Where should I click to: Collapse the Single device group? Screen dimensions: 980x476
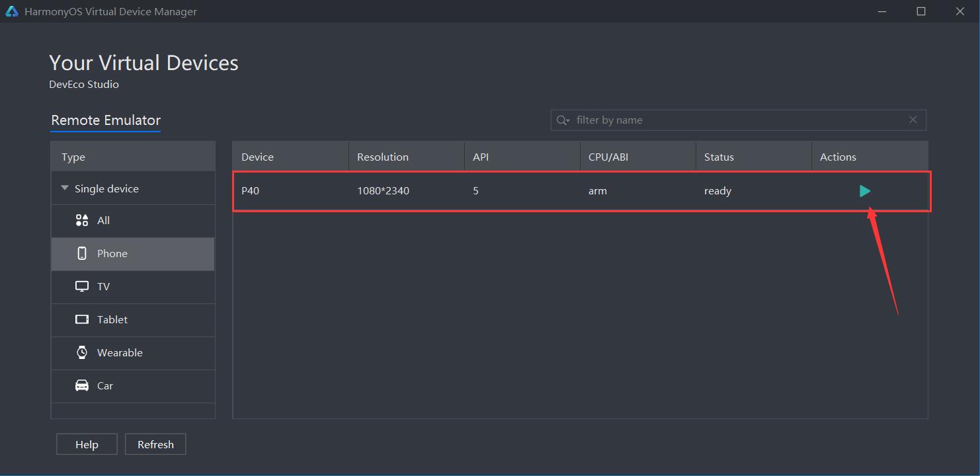[65, 188]
